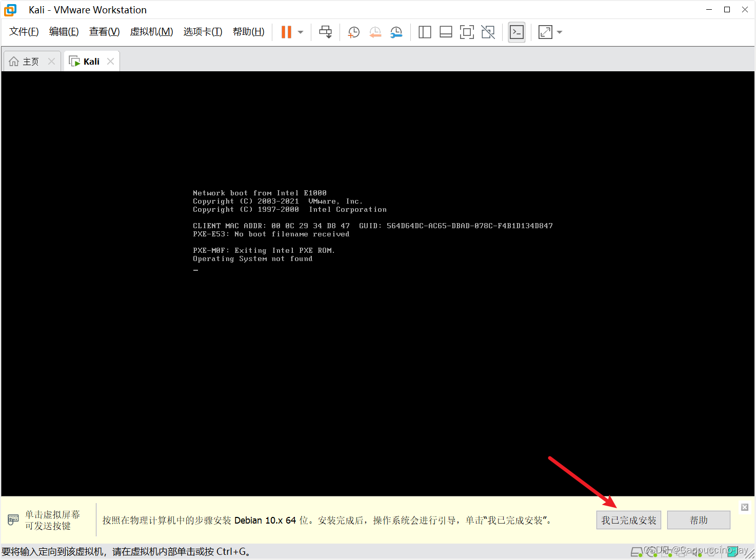Screen dimensions: 756x560
Task: Click the home icon on 主页 tab
Action: point(14,62)
